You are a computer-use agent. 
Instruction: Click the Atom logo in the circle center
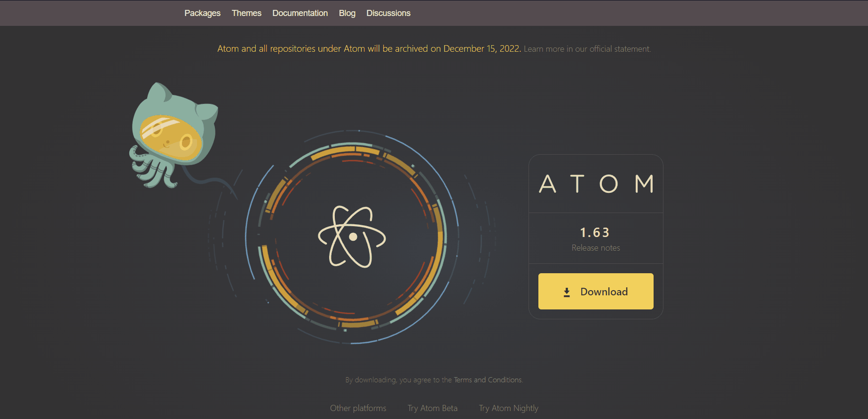pyautogui.click(x=352, y=237)
